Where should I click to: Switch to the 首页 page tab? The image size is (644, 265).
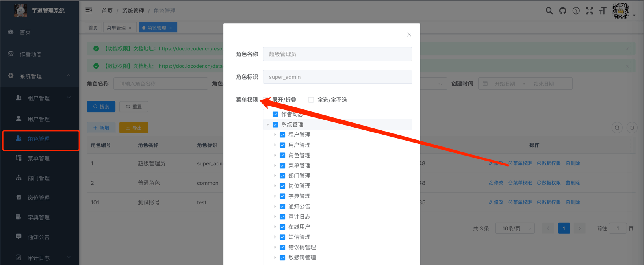(x=93, y=28)
